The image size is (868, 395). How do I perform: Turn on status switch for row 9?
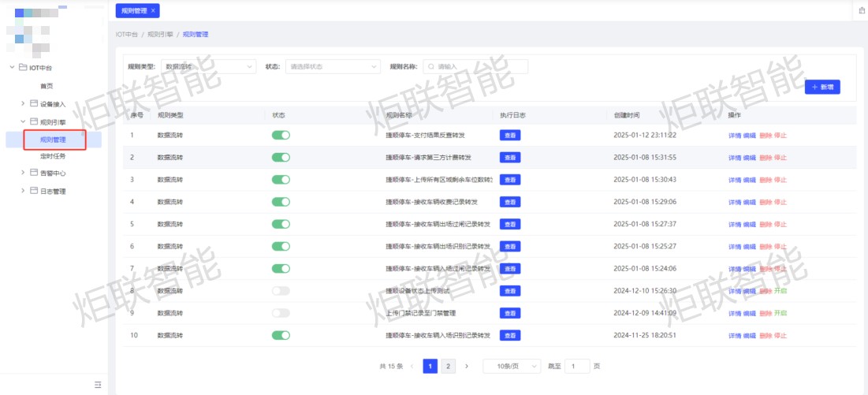[281, 313]
